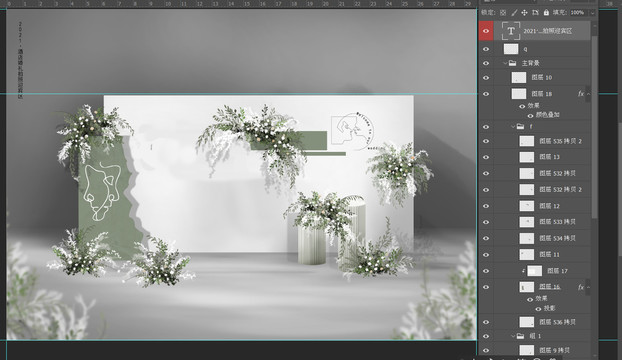Hide 图层 535 拷贝 2
The width and height of the screenshot is (622, 360).
click(486, 141)
